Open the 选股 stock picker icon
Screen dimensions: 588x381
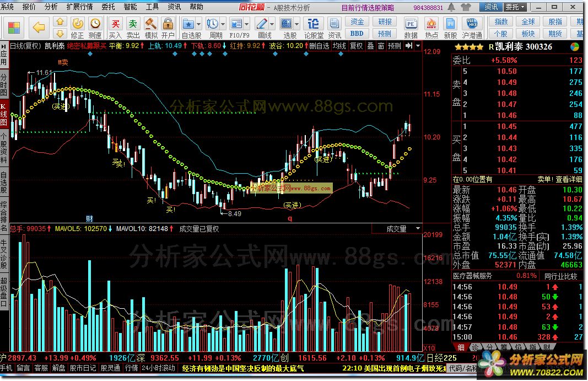[x=286, y=24]
